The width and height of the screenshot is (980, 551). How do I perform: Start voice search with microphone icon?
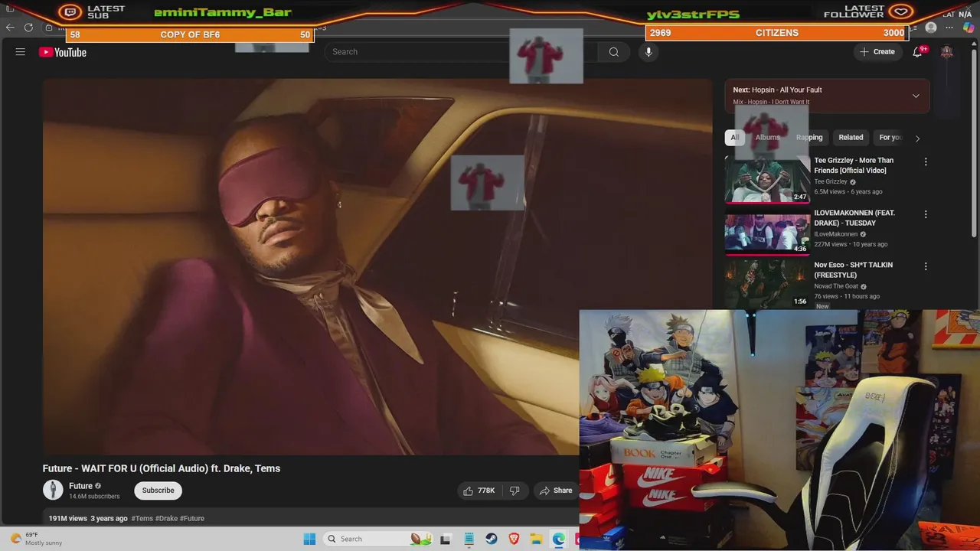tap(648, 52)
